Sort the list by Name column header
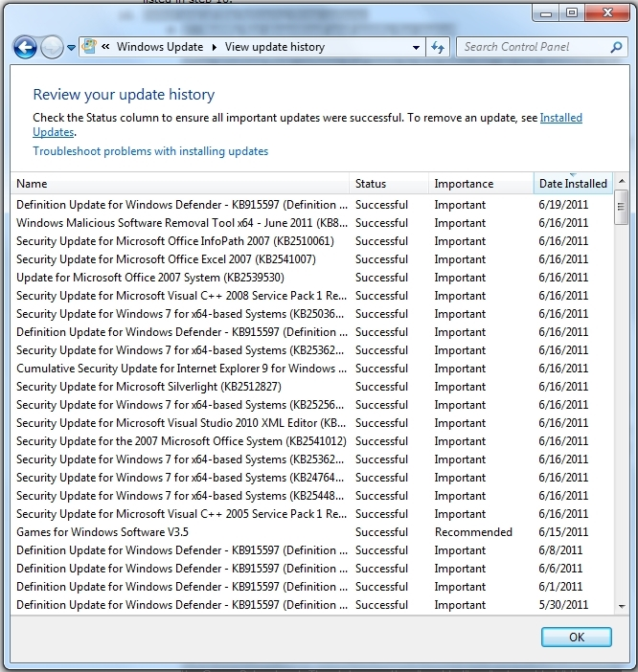638x672 pixels. [180, 184]
